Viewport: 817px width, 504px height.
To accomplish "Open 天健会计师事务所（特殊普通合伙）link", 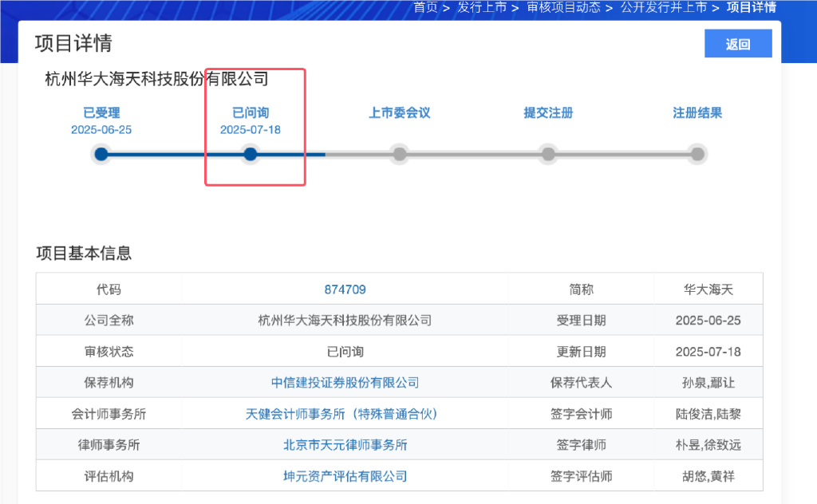I will click(x=341, y=414).
